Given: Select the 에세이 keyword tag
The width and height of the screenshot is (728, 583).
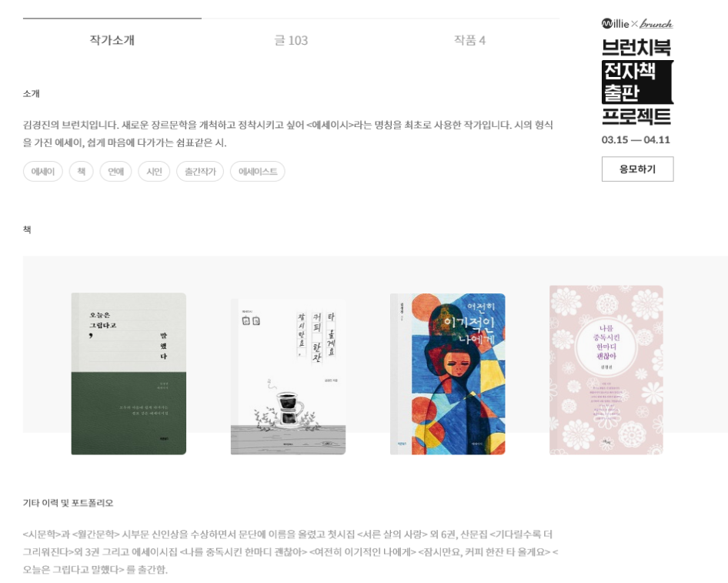Looking at the screenshot, I should pos(43,172).
